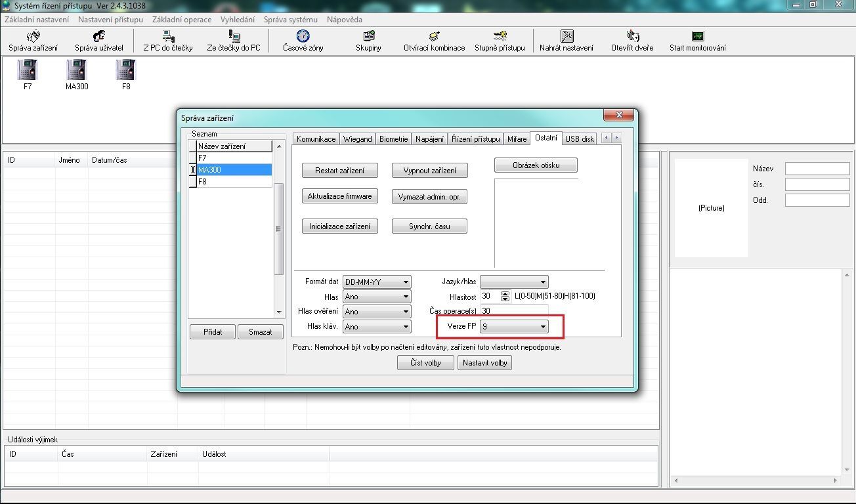Open Správa systému menu
Screen dimensions: 856x504
[x=291, y=20]
